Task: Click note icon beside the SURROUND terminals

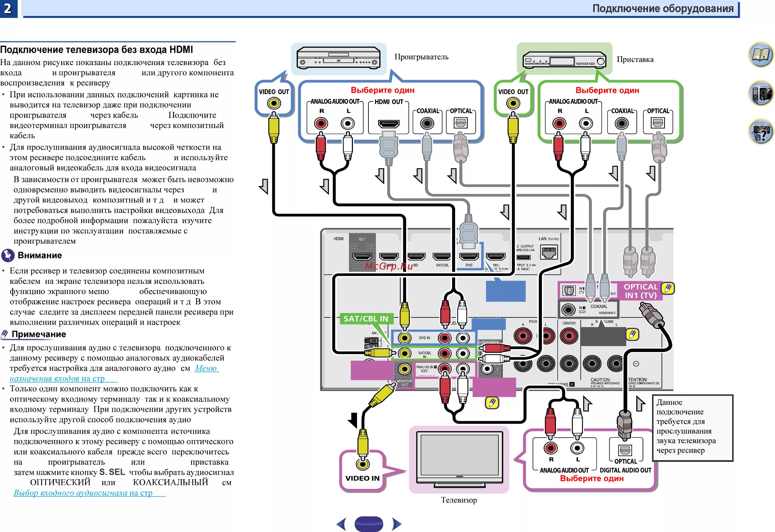Action: 632,334
